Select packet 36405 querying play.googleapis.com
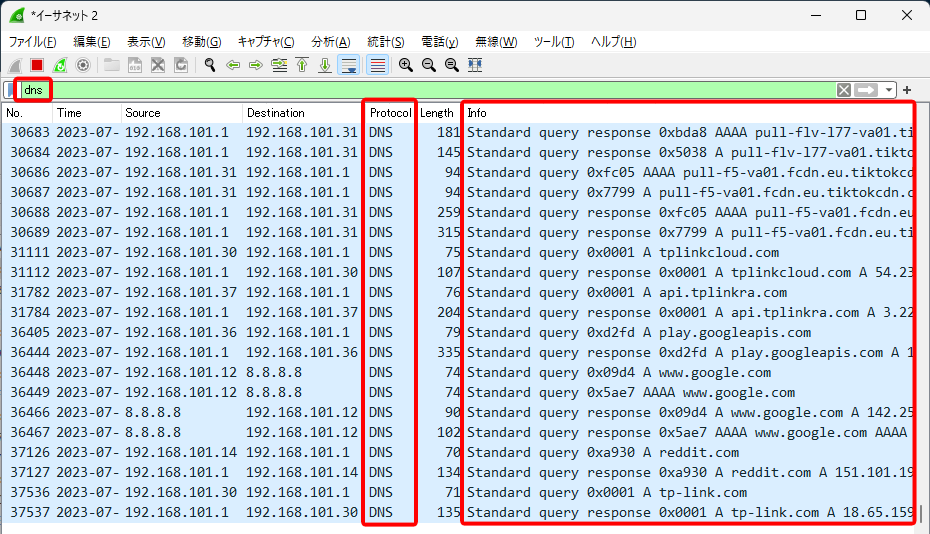The width and height of the screenshot is (930, 534). (460, 332)
